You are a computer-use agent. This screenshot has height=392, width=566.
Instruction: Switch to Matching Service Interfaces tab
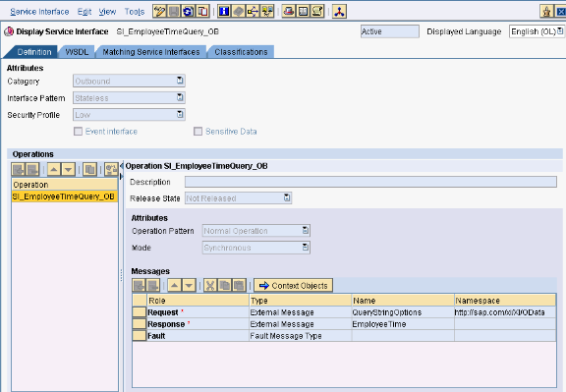click(x=151, y=52)
